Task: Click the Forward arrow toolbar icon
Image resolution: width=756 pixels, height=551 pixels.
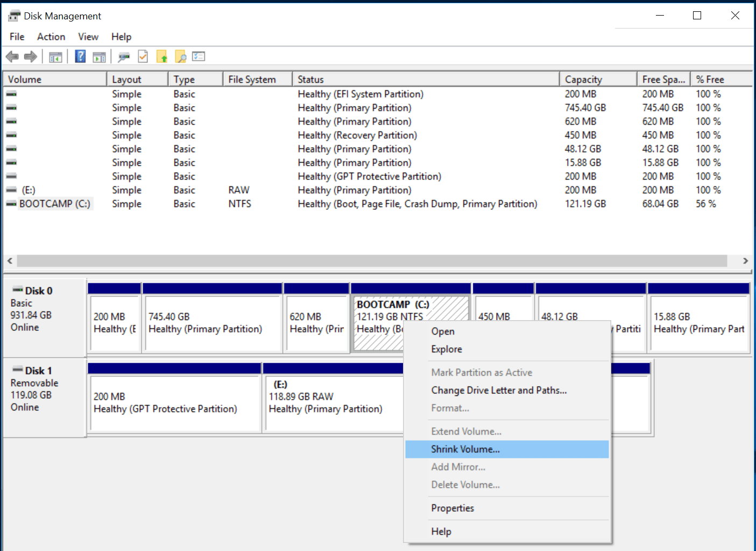Action: click(x=31, y=56)
